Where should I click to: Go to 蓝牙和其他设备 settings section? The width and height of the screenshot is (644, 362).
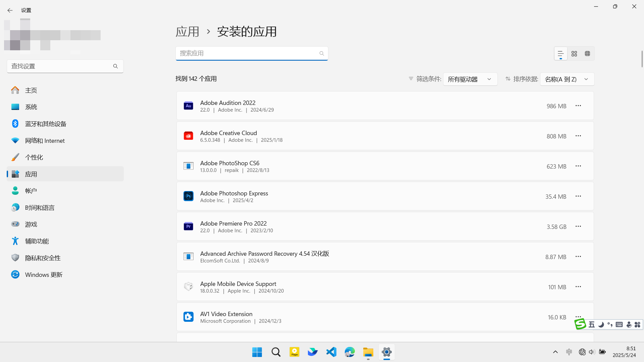point(46,124)
